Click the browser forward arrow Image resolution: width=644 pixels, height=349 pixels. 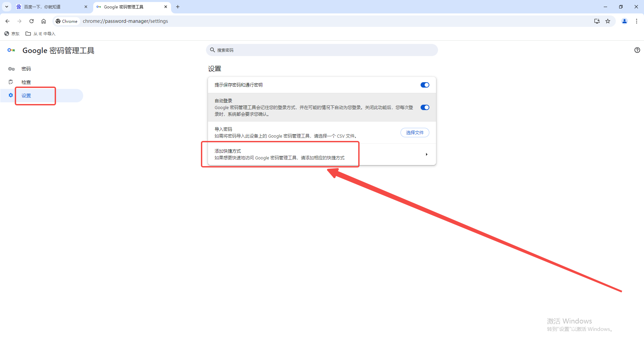(19, 21)
